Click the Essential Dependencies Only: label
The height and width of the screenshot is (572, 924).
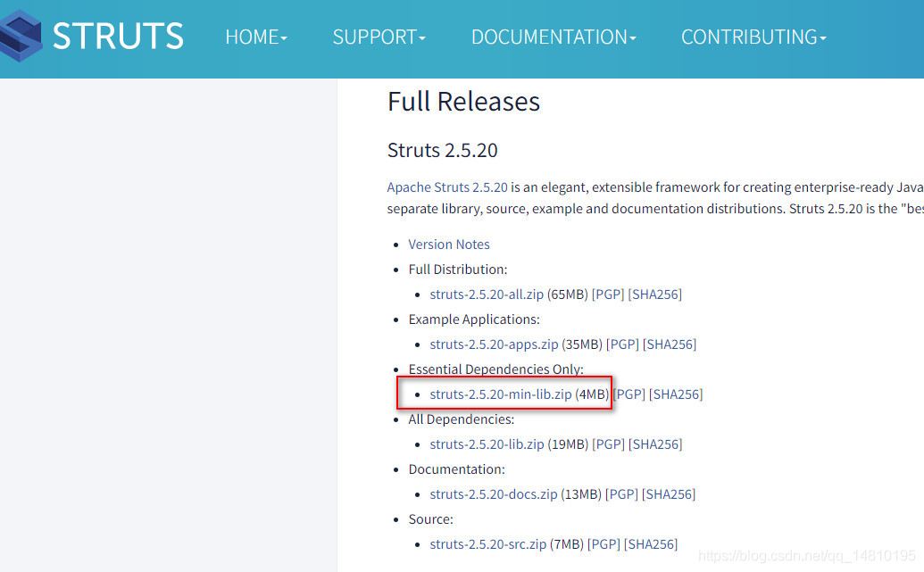(495, 369)
